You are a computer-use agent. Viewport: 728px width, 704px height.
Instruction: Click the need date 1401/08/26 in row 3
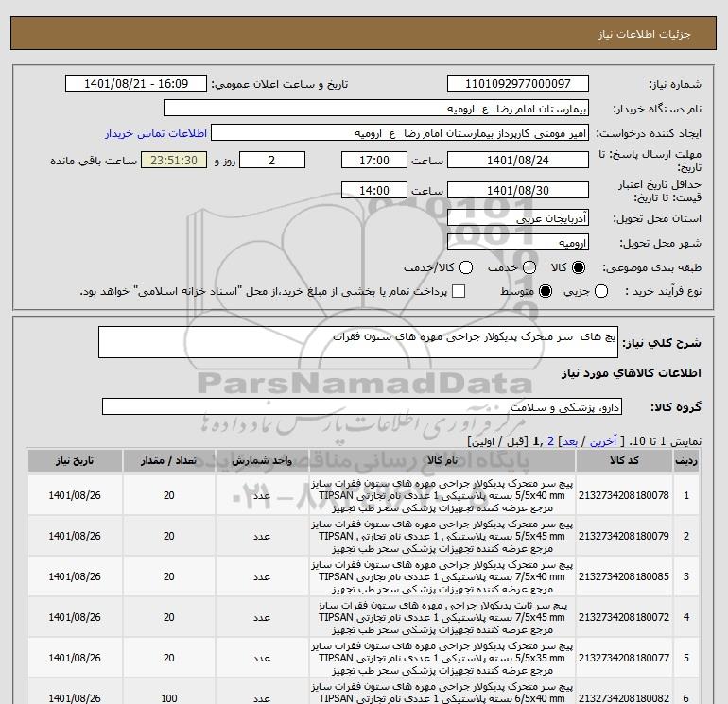coord(75,576)
